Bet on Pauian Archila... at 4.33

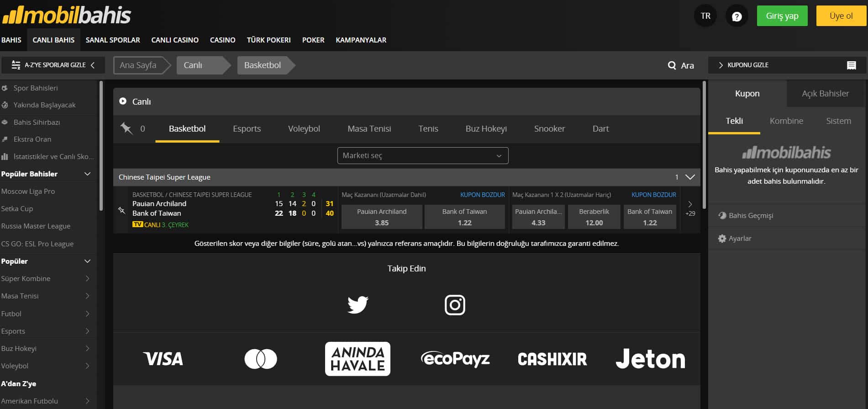tap(538, 217)
